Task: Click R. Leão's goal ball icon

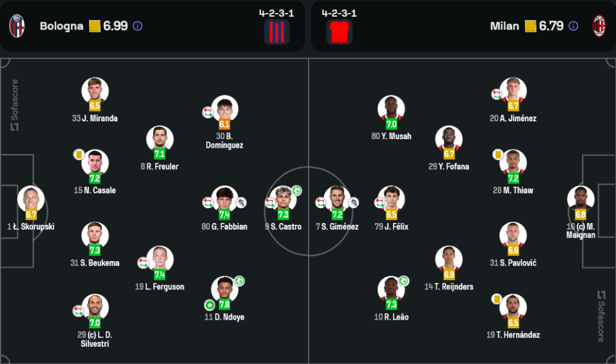Action: pos(404,281)
